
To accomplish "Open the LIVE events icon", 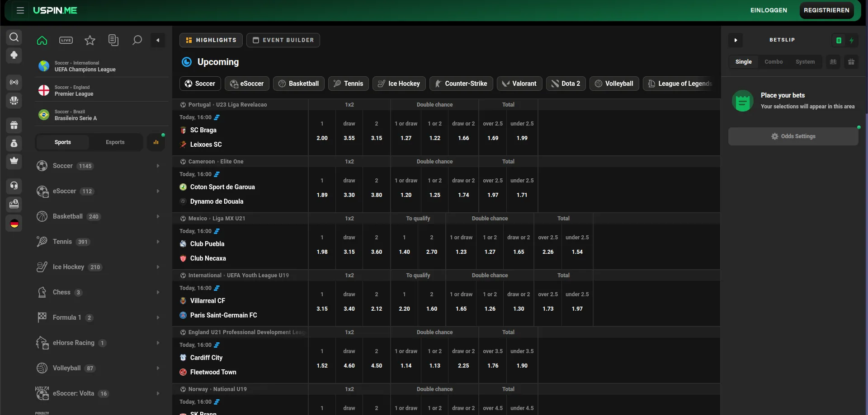I will coord(66,40).
